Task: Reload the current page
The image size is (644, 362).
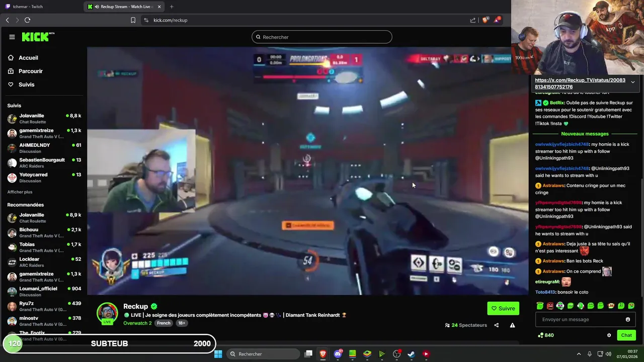Action: pyautogui.click(x=27, y=20)
